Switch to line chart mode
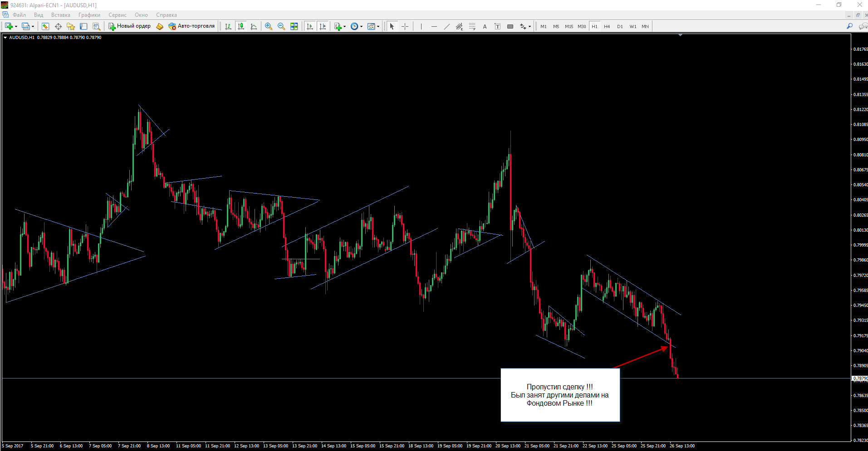The height and width of the screenshot is (451, 868). (254, 26)
